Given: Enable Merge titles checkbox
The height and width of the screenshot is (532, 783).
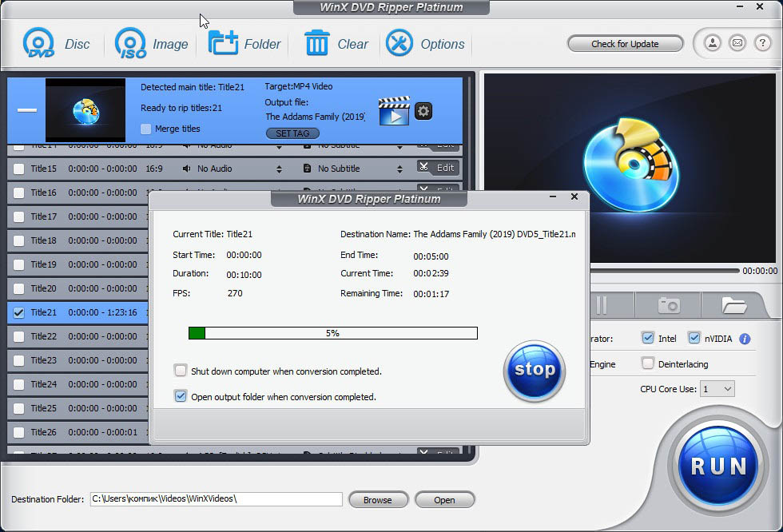Looking at the screenshot, I should [145, 129].
